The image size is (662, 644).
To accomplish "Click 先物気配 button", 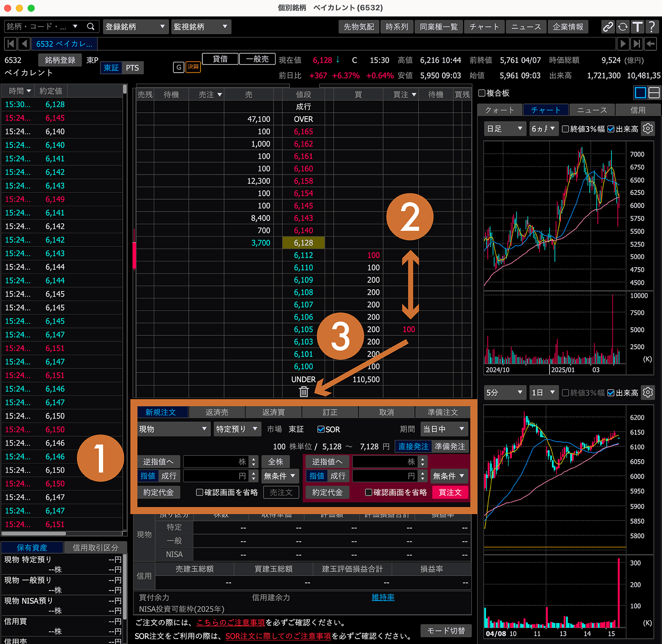I will tap(359, 27).
